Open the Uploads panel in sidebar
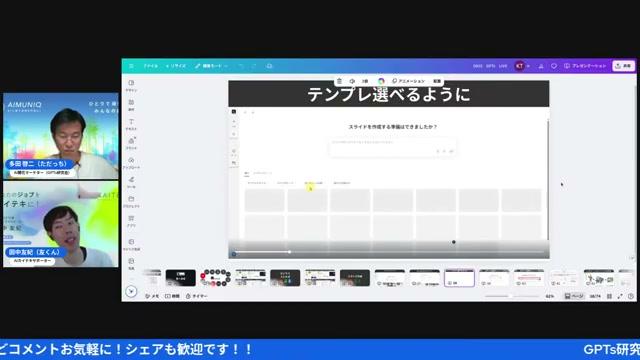The height and width of the screenshot is (360, 640). coord(131,163)
